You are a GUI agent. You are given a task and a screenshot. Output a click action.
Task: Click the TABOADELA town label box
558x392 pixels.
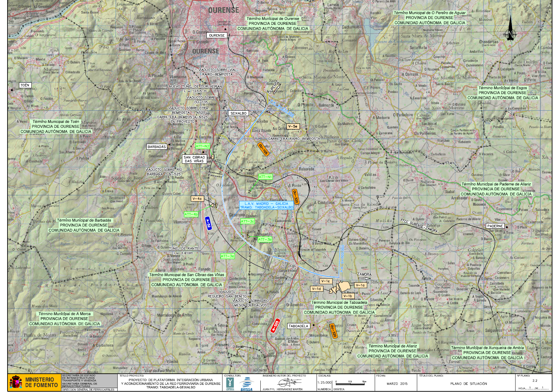[x=298, y=326]
